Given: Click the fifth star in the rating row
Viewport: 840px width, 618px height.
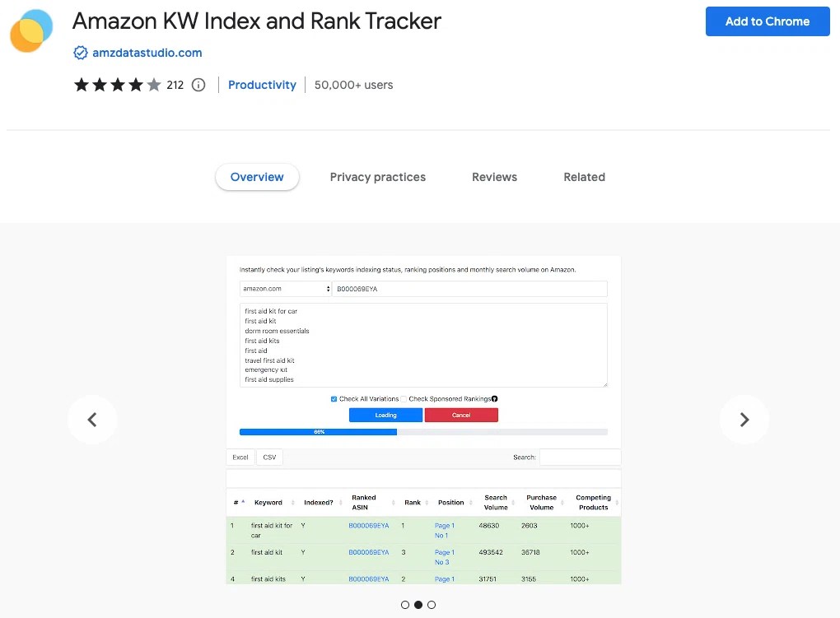Looking at the screenshot, I should coord(152,84).
